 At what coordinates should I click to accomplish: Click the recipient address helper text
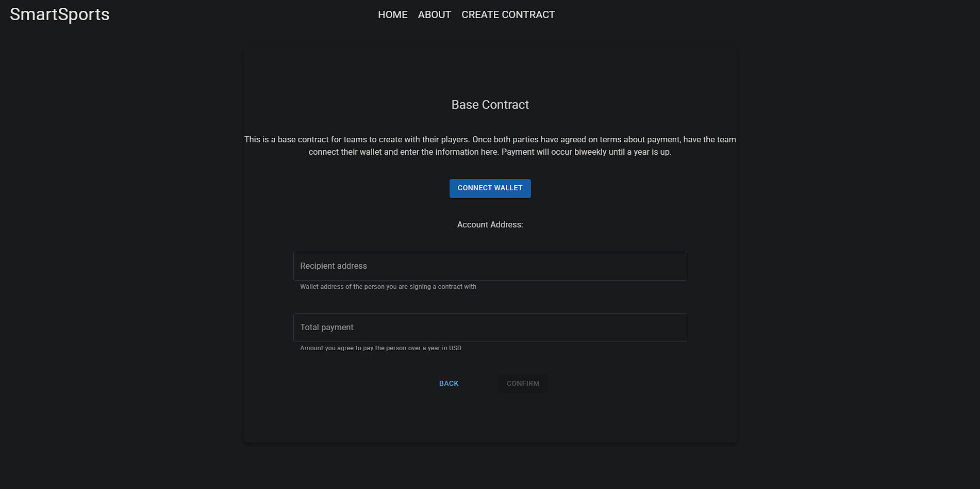(x=388, y=286)
